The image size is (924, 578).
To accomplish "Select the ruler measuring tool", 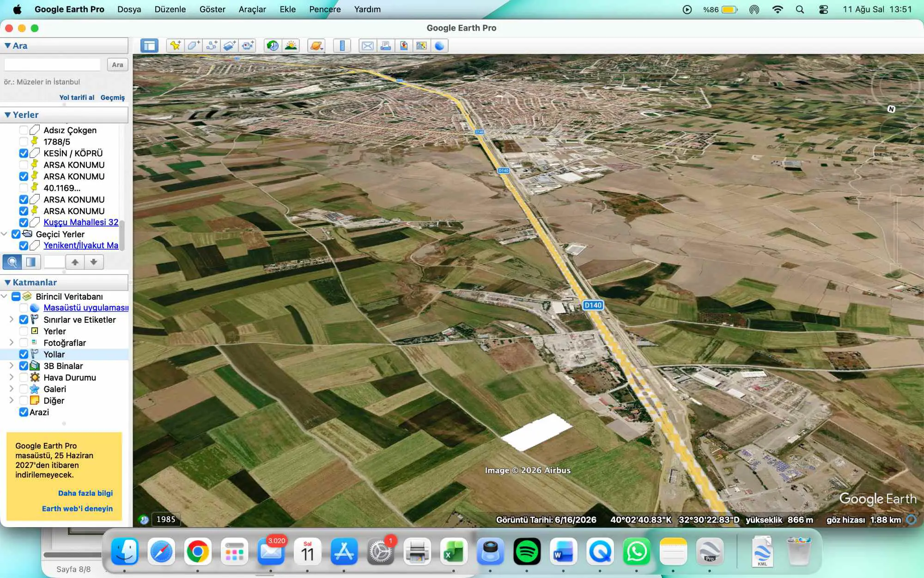I will 342,45.
